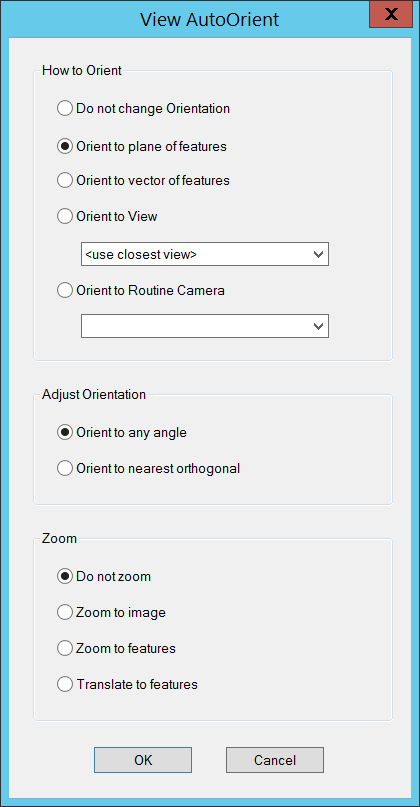Viewport: 420px width, 807px height.
Task: Click the <use closest view> combo box text
Action: click(142, 254)
